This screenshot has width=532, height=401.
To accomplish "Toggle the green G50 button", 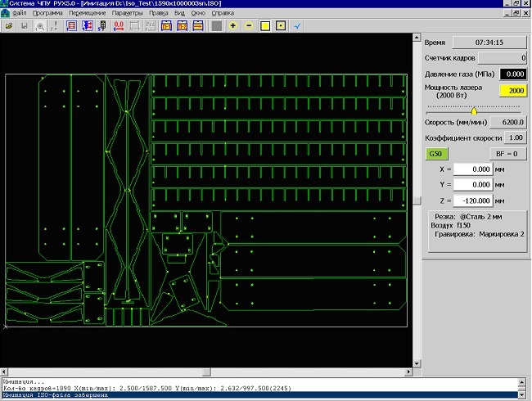I will [x=438, y=153].
